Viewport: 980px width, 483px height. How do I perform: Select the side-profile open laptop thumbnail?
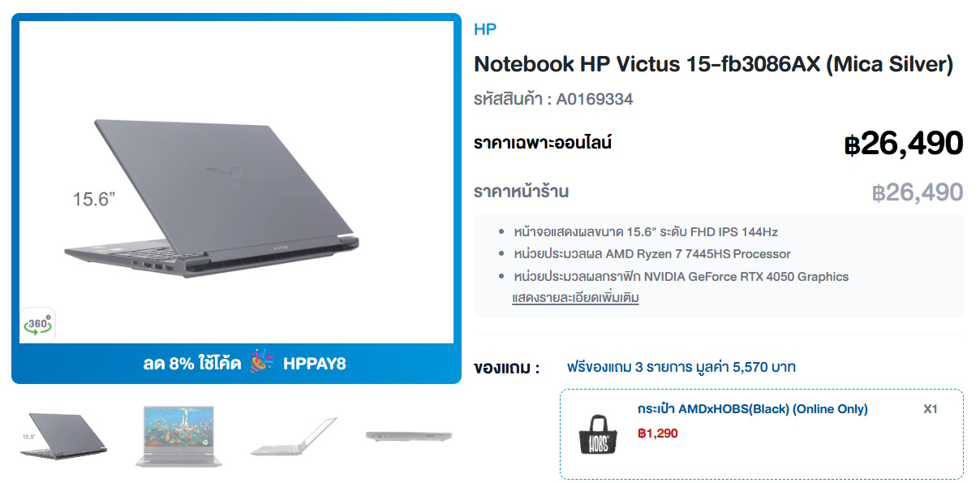click(x=294, y=436)
